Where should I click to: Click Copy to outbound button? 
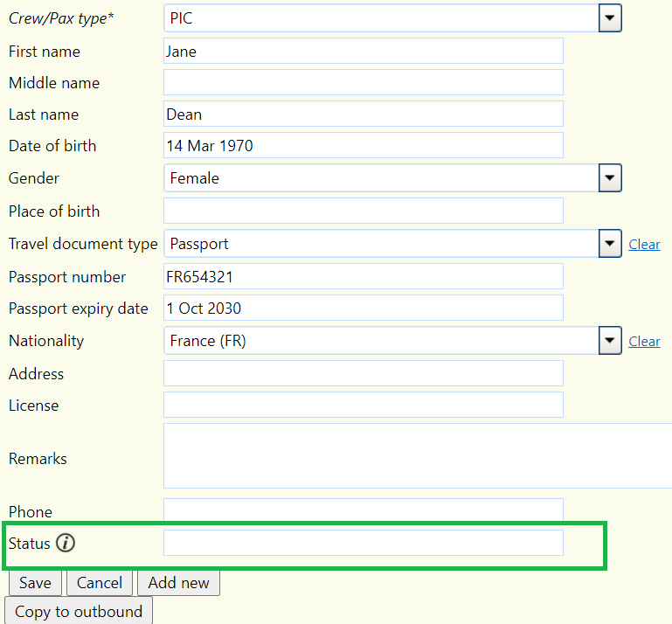coord(79,611)
